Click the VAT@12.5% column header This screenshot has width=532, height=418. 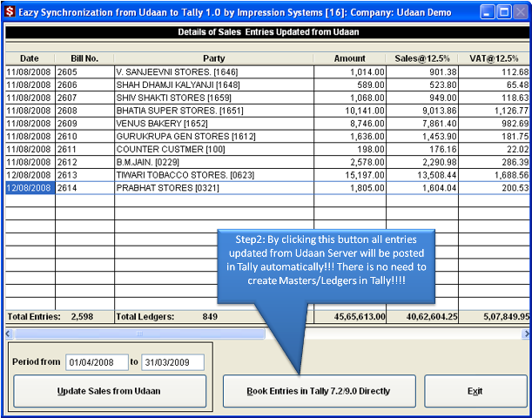click(x=494, y=58)
